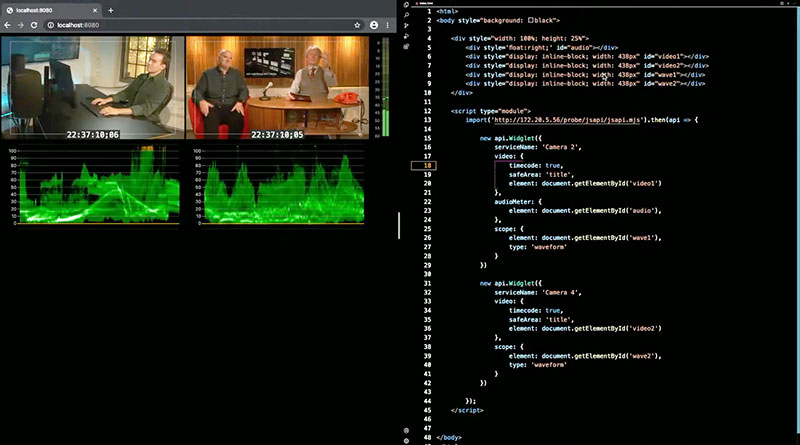Open Settings gear at bottom of editor sidebar
Screen dimensions: 800x445
(x=406, y=439)
